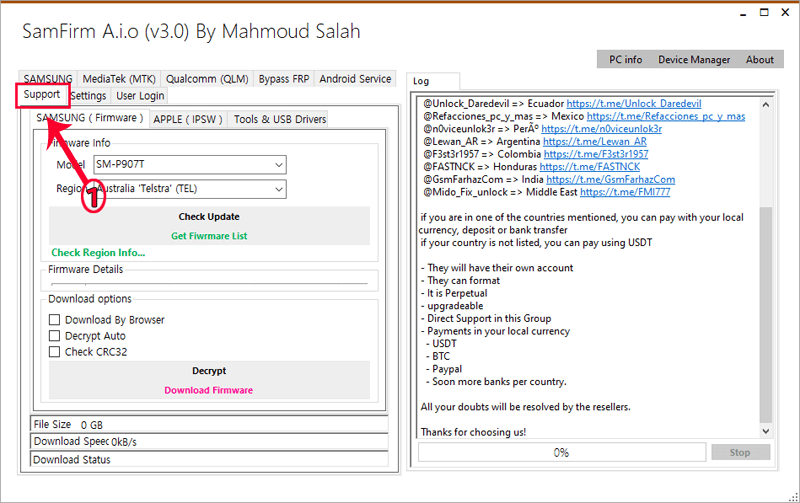This screenshot has width=800, height=503.
Task: Open the About dialog
Action: [760, 60]
